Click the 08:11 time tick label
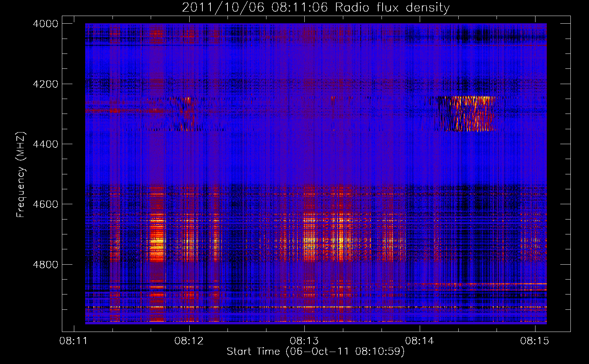Screen dimensions: 589x364 [x=74, y=341]
